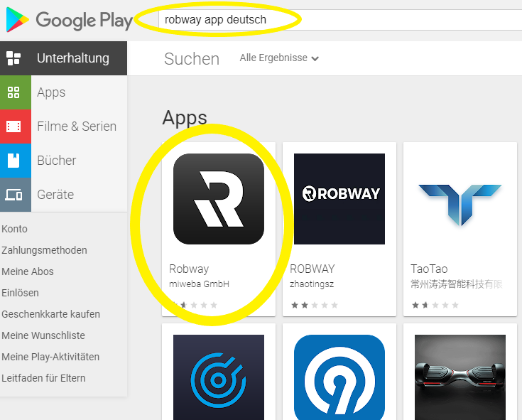This screenshot has height=420, width=522.
Task: Click the 'Apps' results section heading
Action: 185,118
